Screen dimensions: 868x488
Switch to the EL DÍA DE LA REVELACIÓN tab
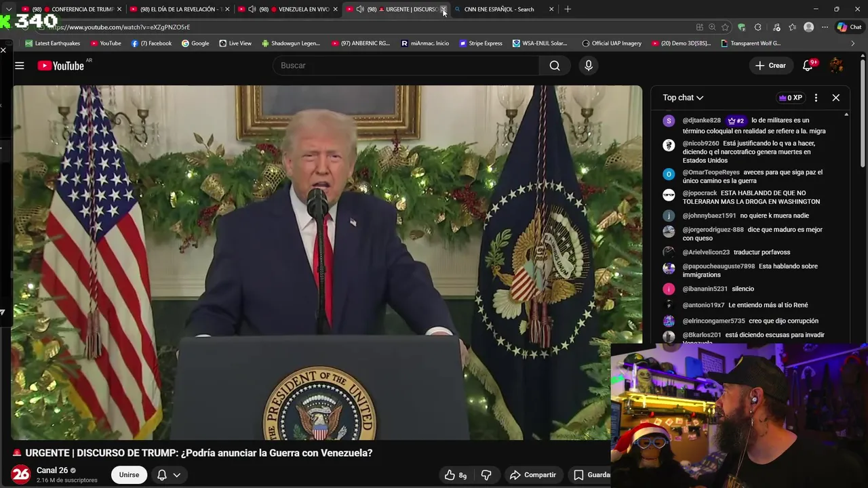[180, 9]
